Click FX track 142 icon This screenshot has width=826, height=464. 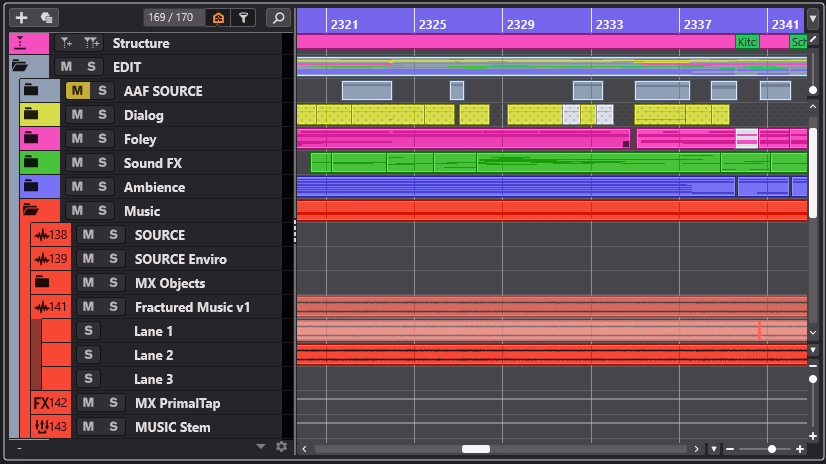(41, 403)
